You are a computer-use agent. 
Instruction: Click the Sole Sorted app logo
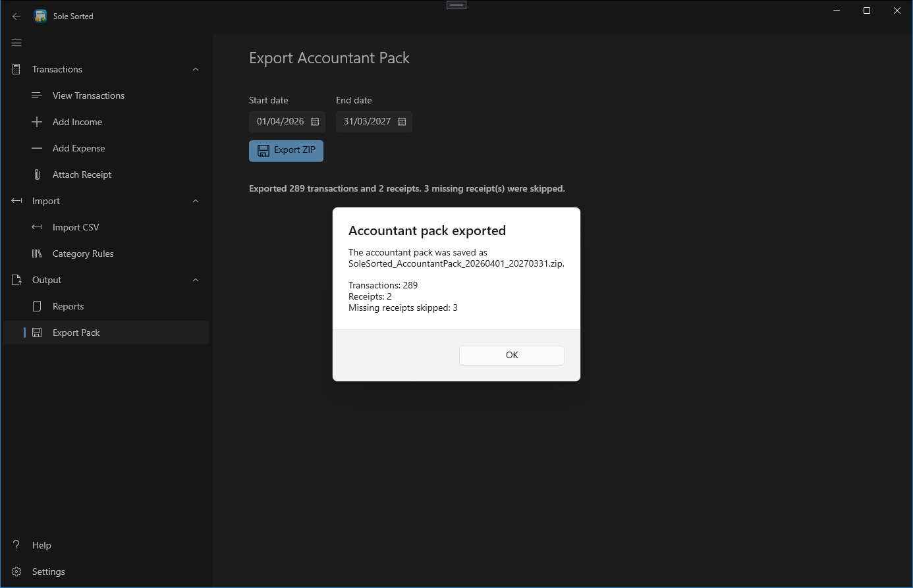pyautogui.click(x=40, y=16)
